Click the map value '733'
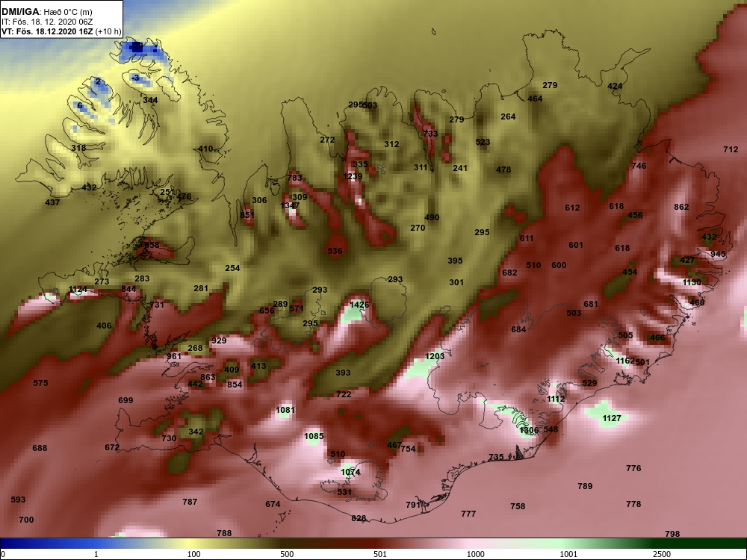The width and height of the screenshot is (747, 560). coord(430,134)
